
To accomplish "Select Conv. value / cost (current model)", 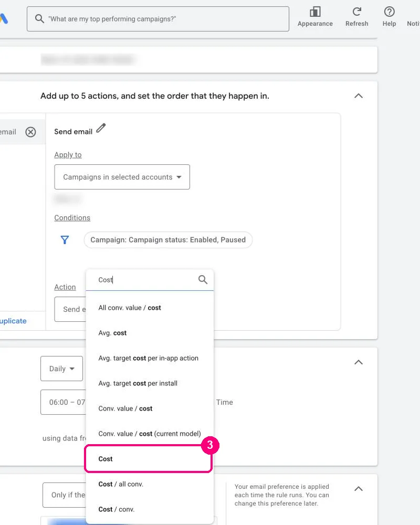I will [x=150, y=433].
